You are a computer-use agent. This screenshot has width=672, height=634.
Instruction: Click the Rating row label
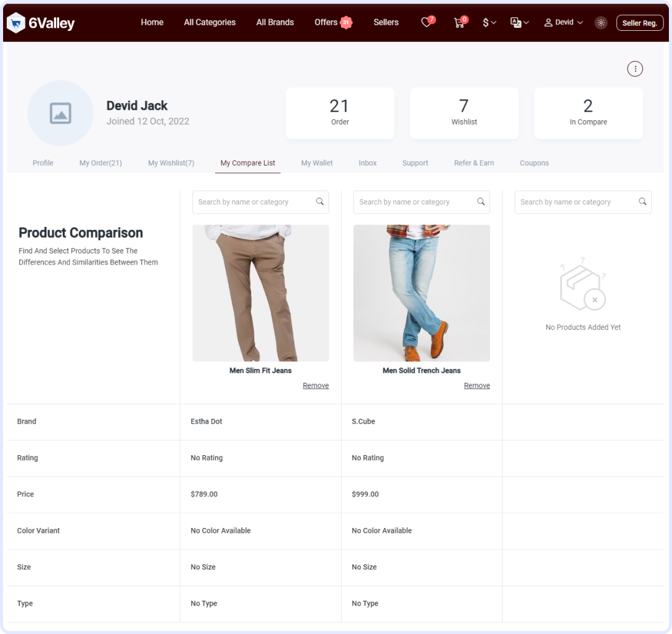click(x=27, y=458)
